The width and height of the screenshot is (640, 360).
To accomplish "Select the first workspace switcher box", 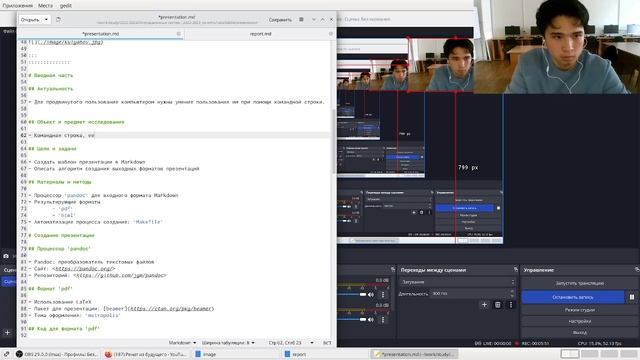I will [570, 354].
